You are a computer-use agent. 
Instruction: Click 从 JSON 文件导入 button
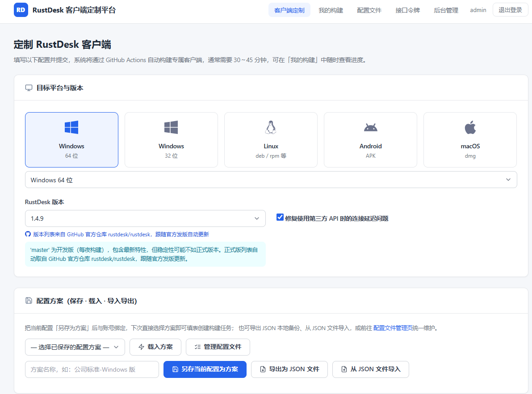point(370,369)
